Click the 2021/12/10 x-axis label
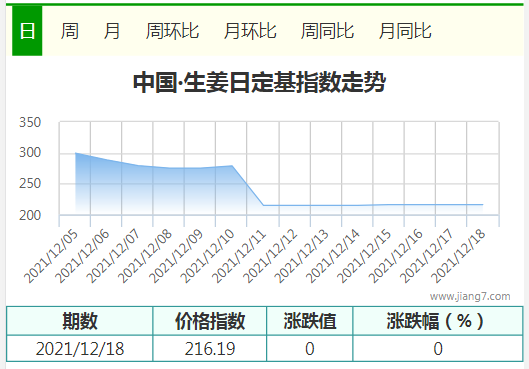 (x=207, y=257)
